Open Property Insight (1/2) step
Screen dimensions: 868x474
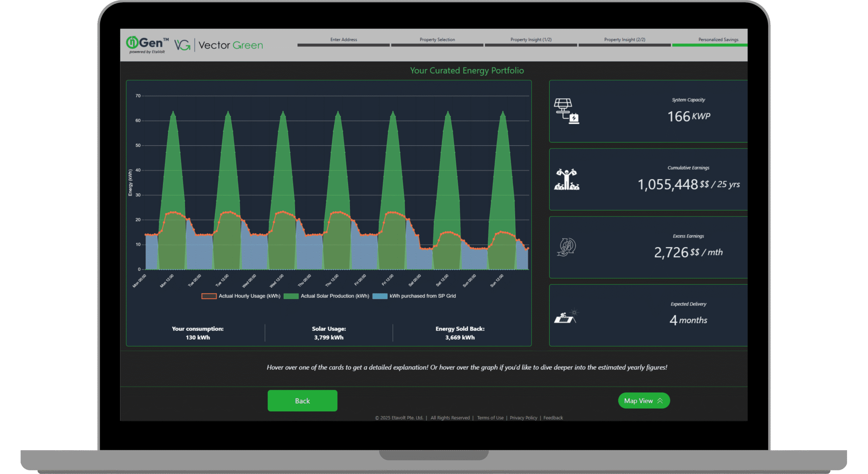click(x=531, y=40)
